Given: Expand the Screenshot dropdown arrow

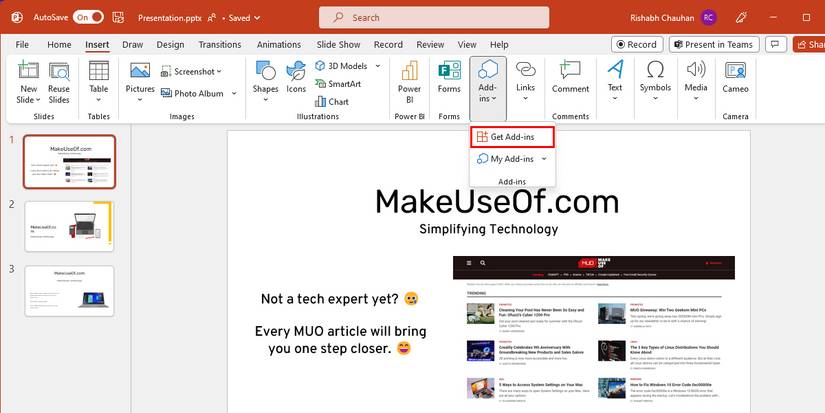Looking at the screenshot, I should click(x=219, y=72).
